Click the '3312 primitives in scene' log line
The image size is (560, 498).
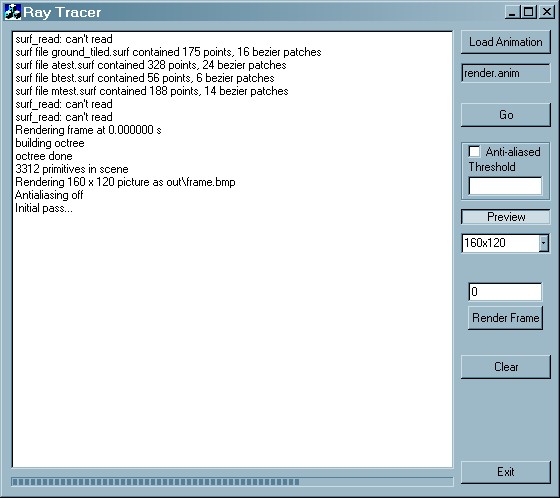[x=72, y=169]
